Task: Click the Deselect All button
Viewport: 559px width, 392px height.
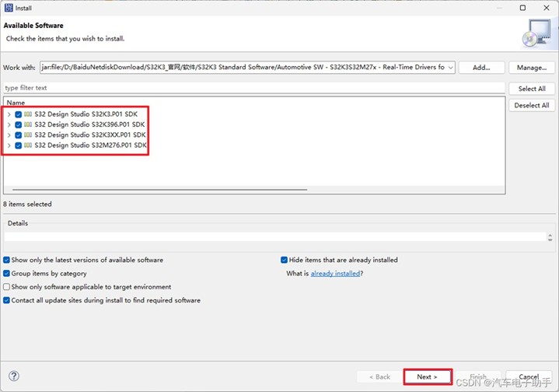Action: [532, 105]
